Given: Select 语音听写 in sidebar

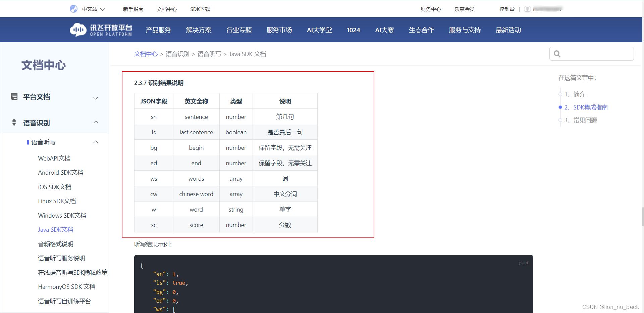Looking at the screenshot, I should tap(43, 142).
